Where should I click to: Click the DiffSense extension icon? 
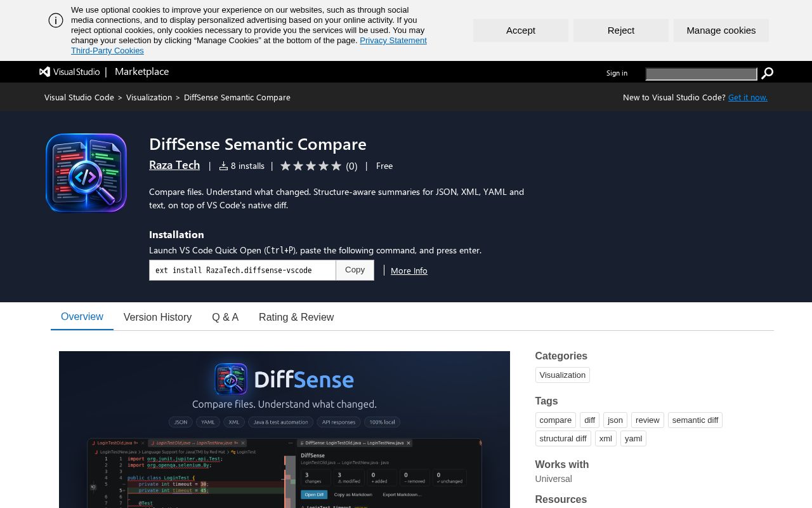(x=86, y=173)
